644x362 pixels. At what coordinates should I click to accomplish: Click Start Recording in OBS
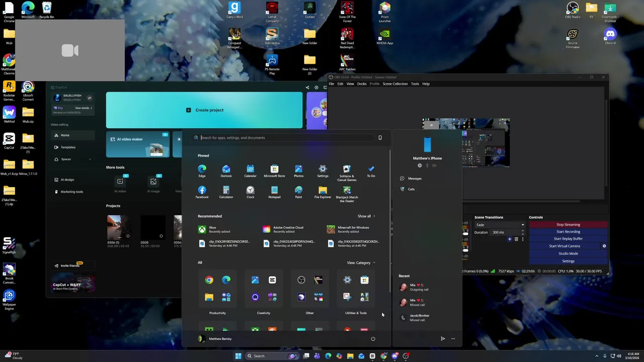point(568,232)
